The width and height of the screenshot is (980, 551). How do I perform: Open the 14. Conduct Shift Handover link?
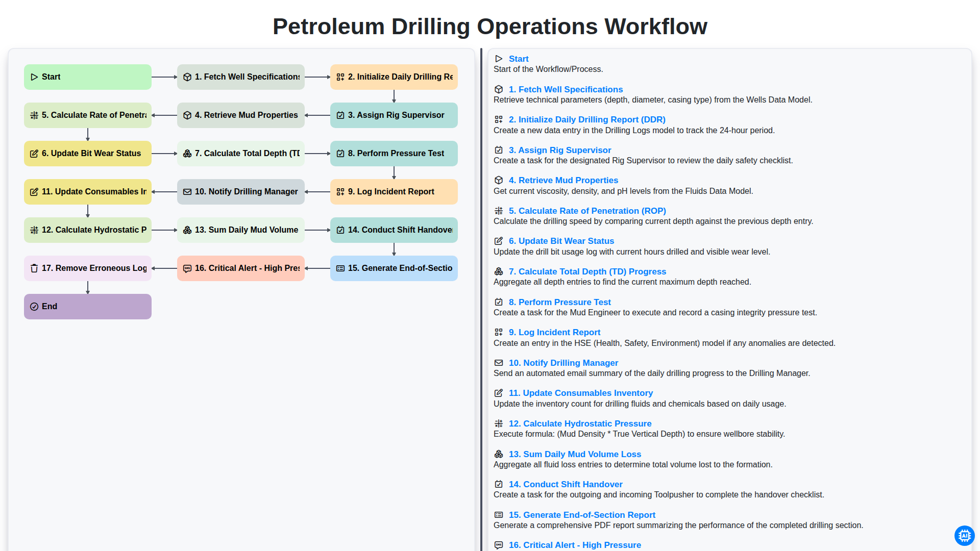point(566,484)
